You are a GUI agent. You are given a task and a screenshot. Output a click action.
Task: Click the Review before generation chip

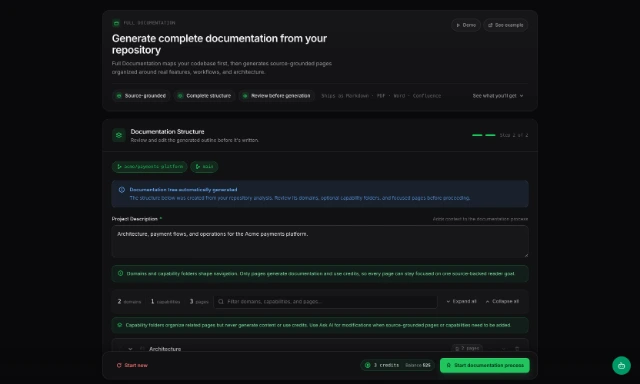(x=277, y=96)
